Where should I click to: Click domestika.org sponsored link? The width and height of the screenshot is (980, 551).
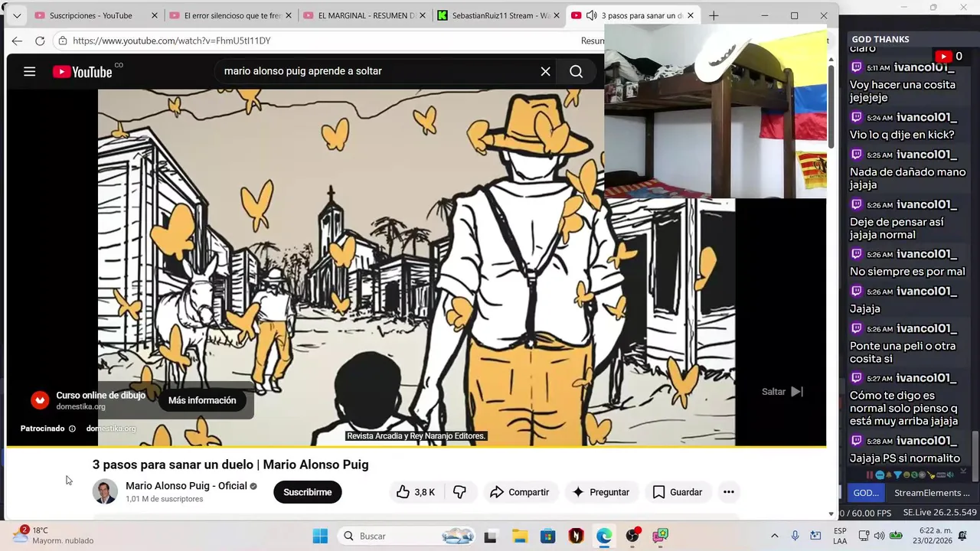coord(111,429)
